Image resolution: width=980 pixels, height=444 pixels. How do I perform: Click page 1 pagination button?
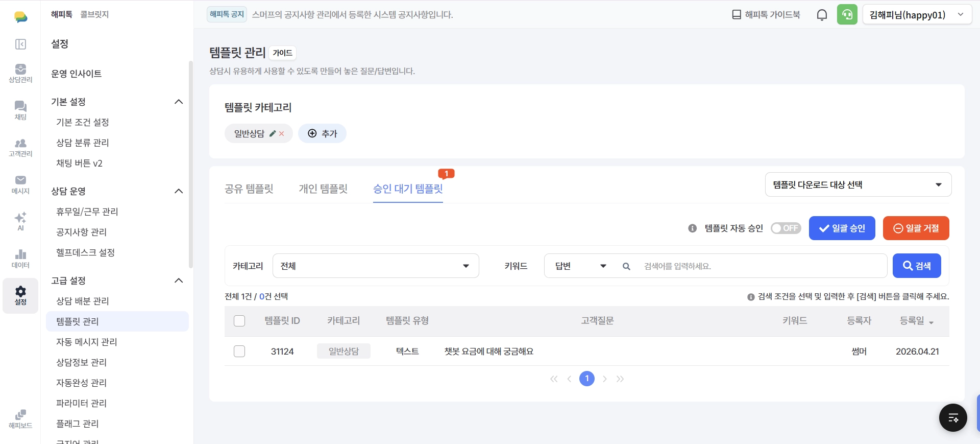click(x=587, y=379)
